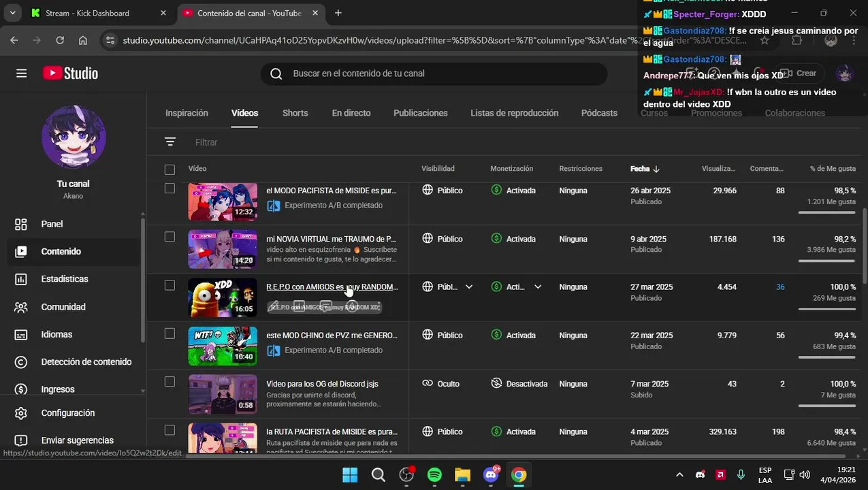Image resolution: width=868 pixels, height=490 pixels.
Task: Switch to Shorts tab
Action: 295,113
